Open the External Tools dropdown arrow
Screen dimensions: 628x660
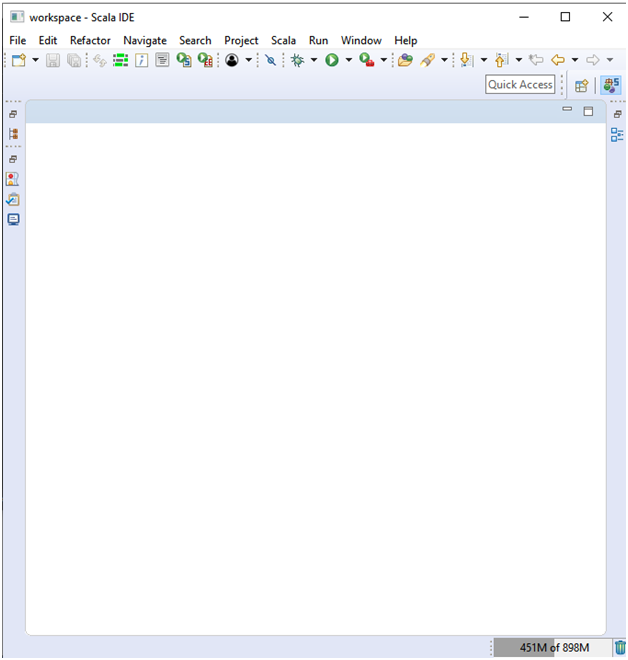pyautogui.click(x=384, y=60)
